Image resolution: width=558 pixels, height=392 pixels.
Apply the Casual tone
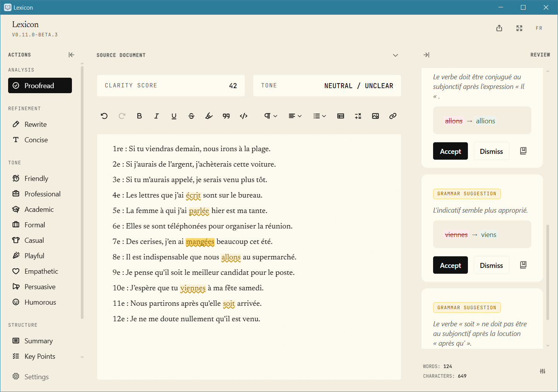[40, 240]
